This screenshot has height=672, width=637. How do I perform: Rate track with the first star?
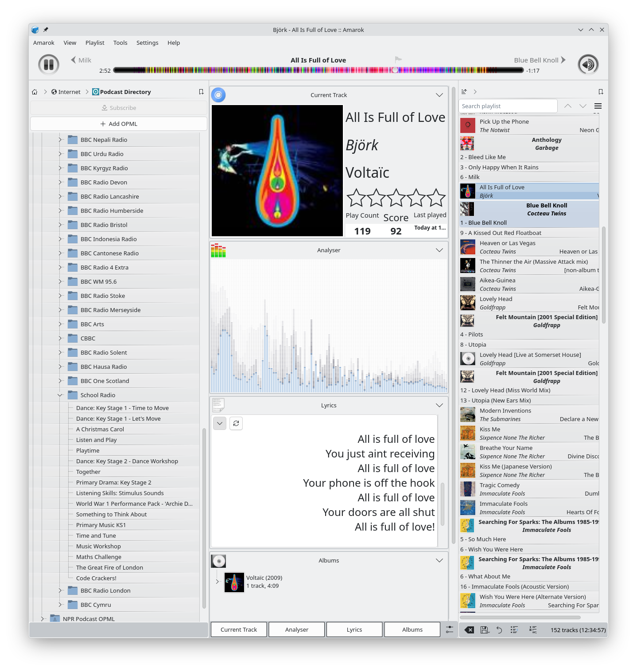pyautogui.click(x=356, y=198)
